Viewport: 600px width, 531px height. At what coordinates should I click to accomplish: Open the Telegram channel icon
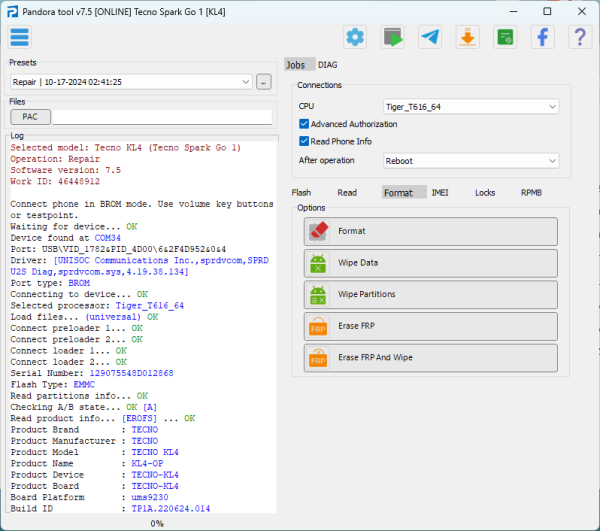click(430, 37)
